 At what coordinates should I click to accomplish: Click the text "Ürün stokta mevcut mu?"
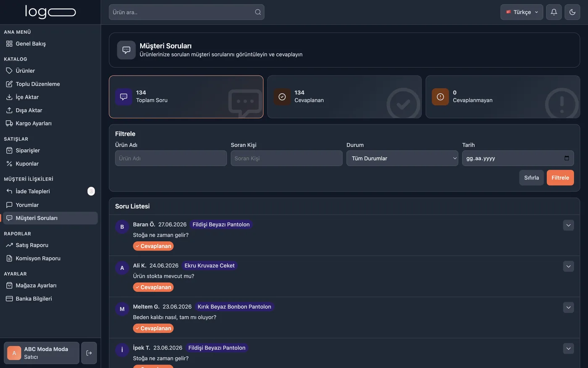click(x=163, y=276)
